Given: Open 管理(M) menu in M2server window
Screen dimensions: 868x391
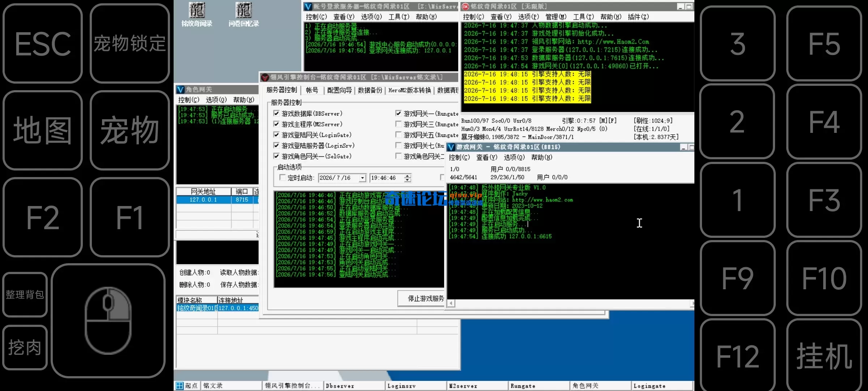Looking at the screenshot, I should 556,17.
